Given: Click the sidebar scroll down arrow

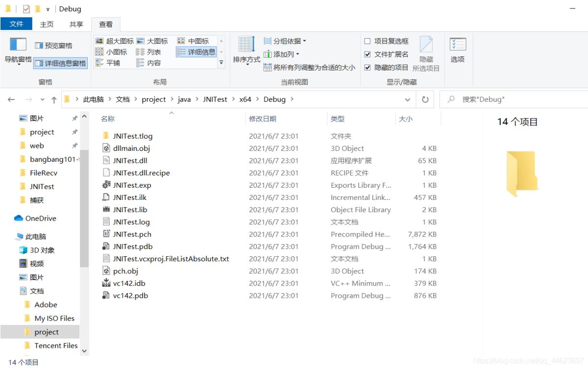Looking at the screenshot, I should pyautogui.click(x=84, y=351).
